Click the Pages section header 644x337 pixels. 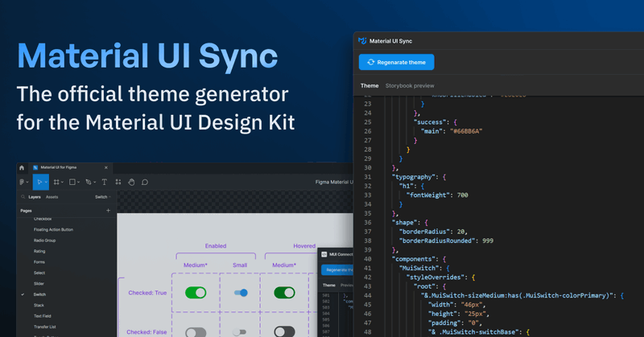click(26, 211)
